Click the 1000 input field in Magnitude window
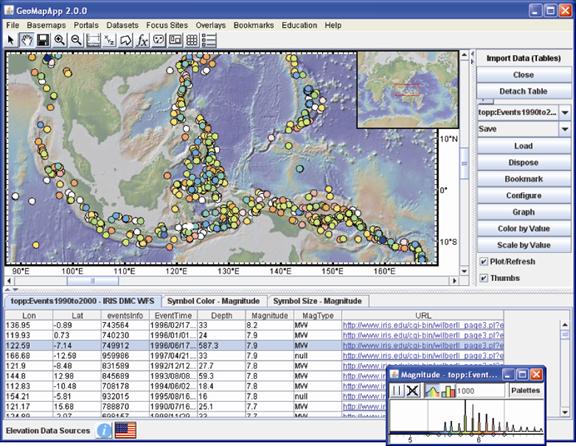576x446 pixels. (480, 391)
